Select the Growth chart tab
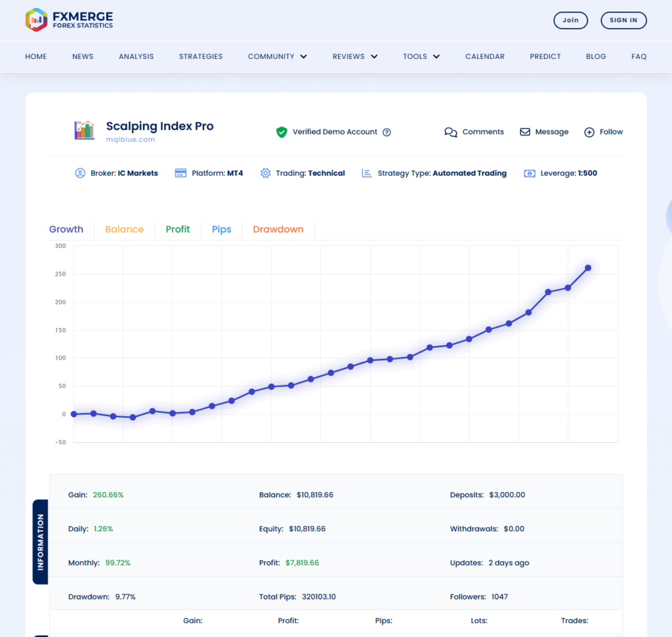 [x=66, y=229]
